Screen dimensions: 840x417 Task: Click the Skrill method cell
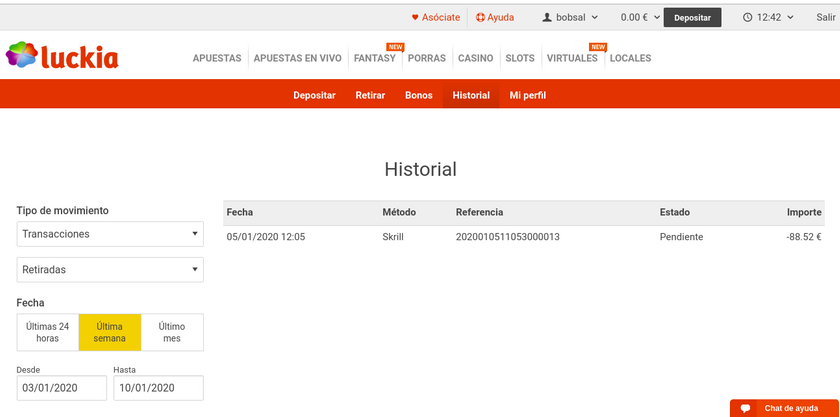tap(393, 237)
